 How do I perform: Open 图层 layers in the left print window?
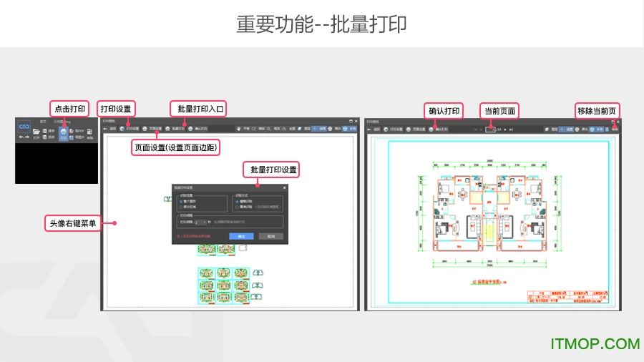click(x=303, y=129)
